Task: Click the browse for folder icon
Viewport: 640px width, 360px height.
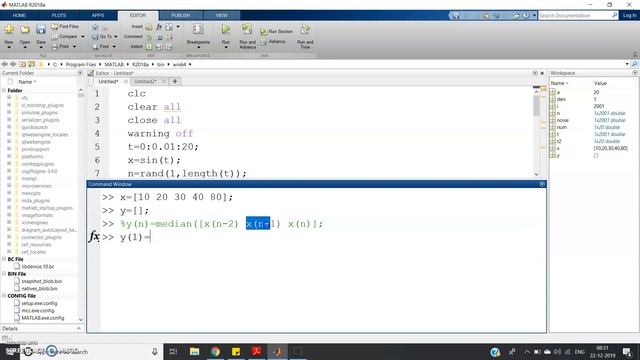Action: (x=31, y=64)
